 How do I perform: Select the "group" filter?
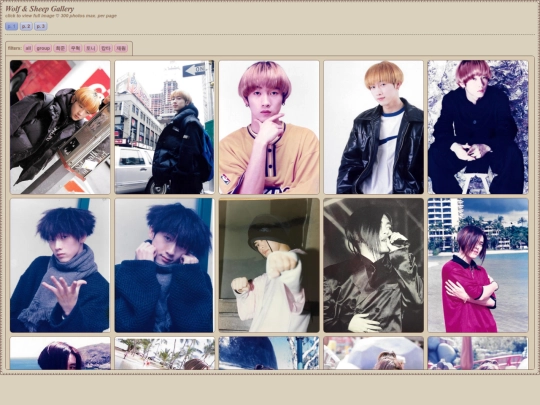[43, 49]
